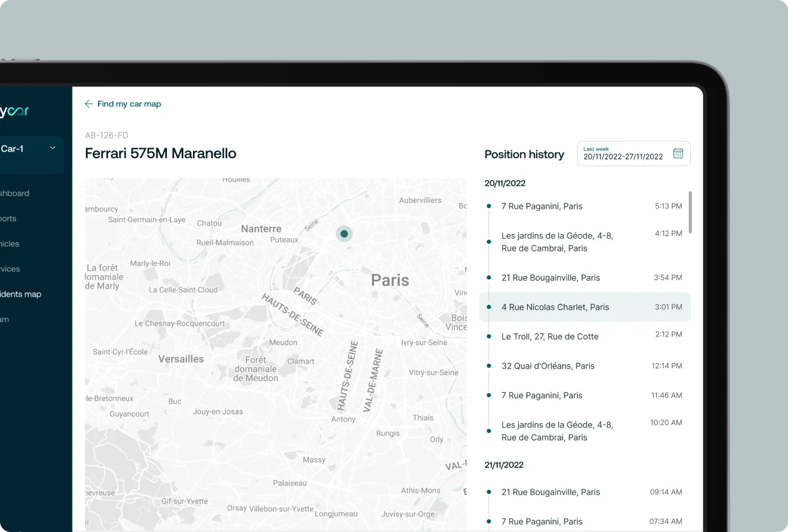Select Le Troll, 27, Rue de Cotte entry
Viewport: 788px width, 532px height.
click(584, 336)
